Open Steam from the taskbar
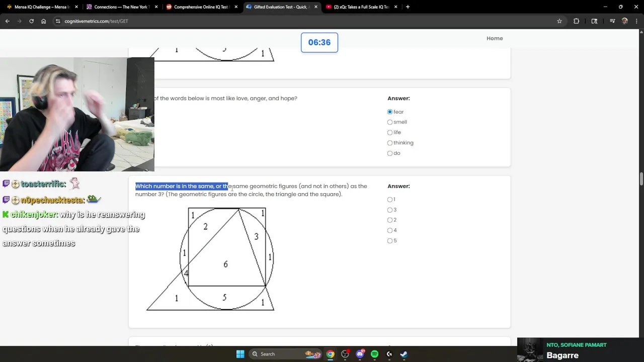This screenshot has height=362, width=644. 404,354
